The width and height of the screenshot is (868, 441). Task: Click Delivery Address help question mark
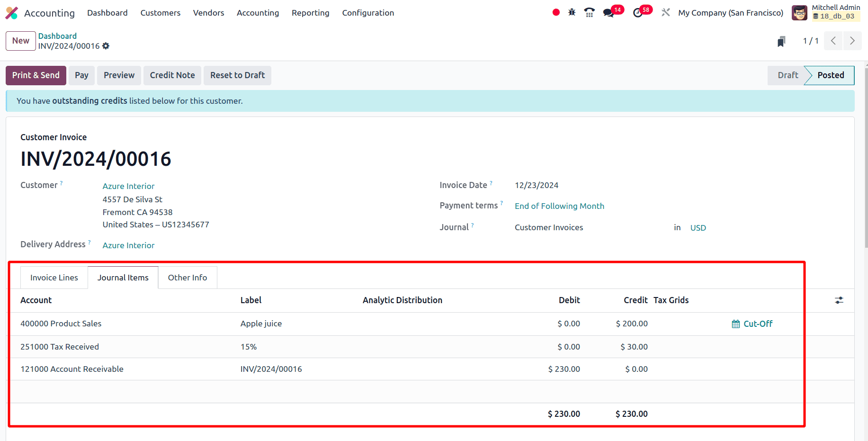(x=89, y=242)
